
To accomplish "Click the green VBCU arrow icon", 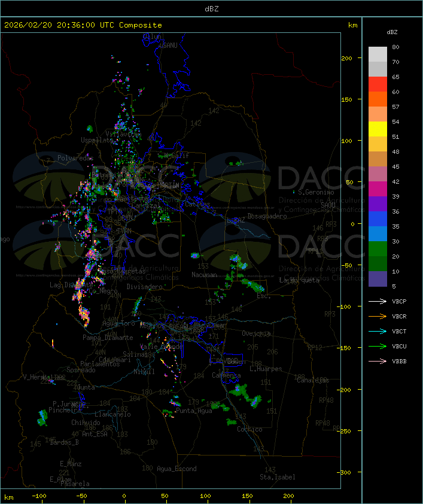I will [378, 346].
